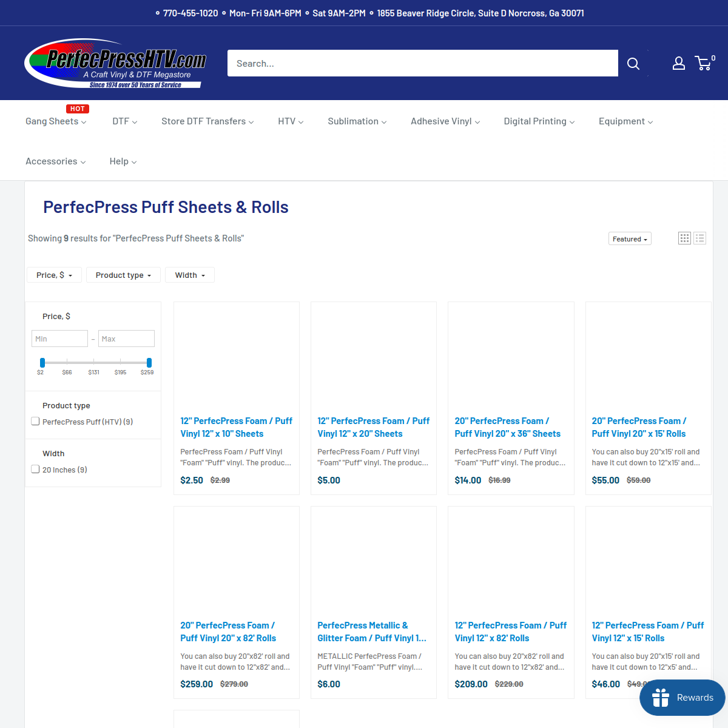Image resolution: width=728 pixels, height=728 pixels.
Task: Open the 20" x 15' Rolls product link
Action: point(639,427)
